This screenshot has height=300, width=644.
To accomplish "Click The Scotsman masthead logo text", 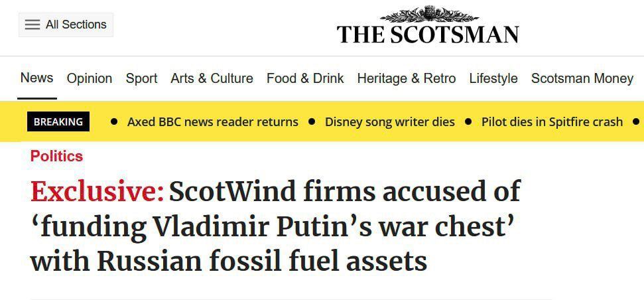I will tap(428, 35).
